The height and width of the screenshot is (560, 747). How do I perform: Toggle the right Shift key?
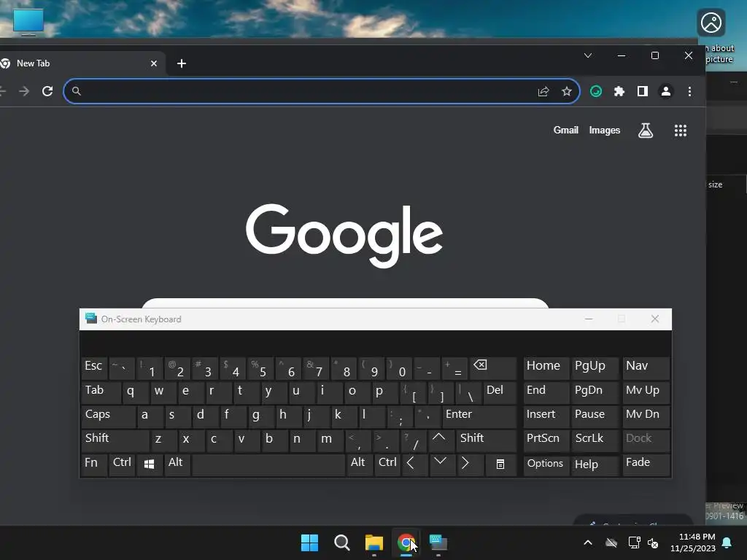pos(487,440)
